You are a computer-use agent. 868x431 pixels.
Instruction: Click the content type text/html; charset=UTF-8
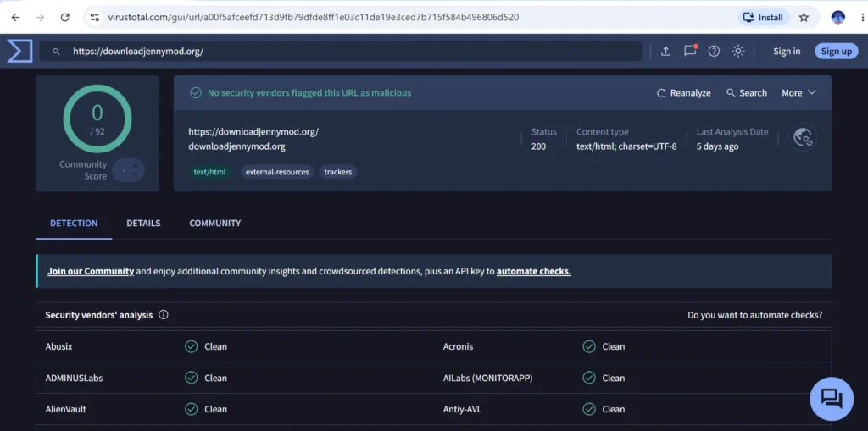tap(626, 146)
